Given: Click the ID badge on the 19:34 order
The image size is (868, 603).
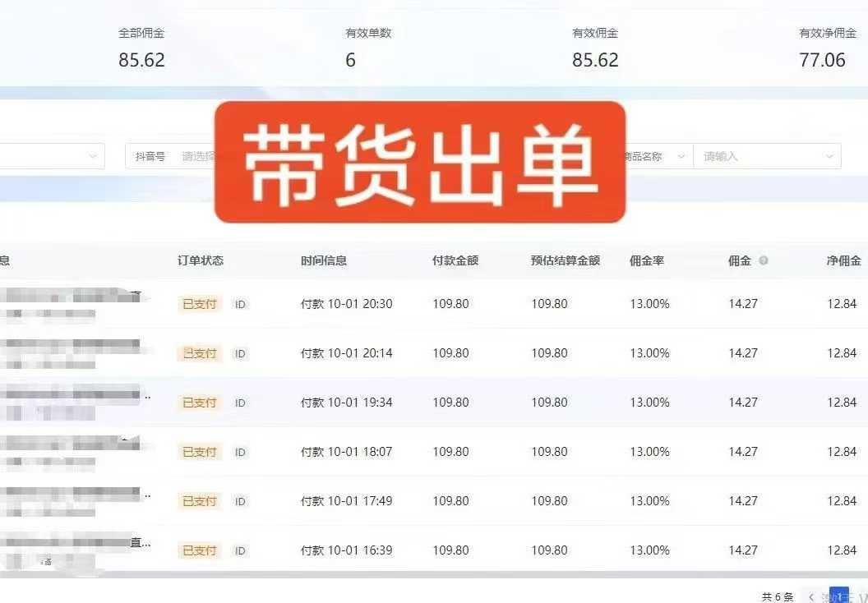Looking at the screenshot, I should tap(240, 403).
